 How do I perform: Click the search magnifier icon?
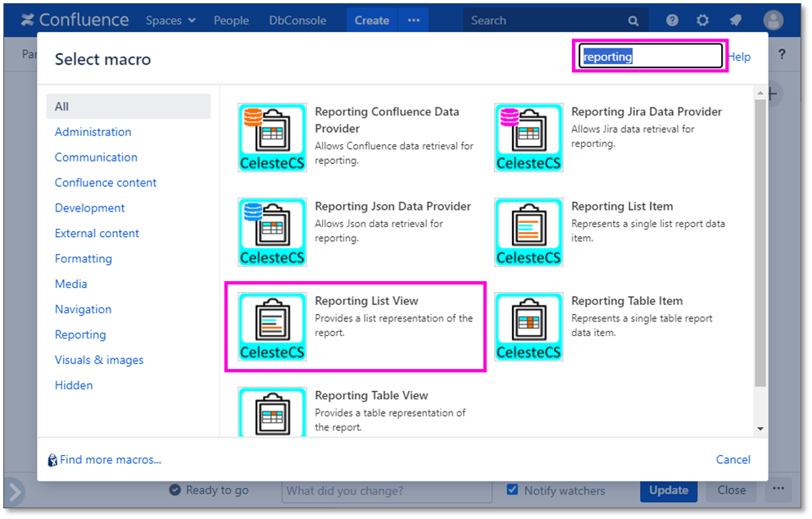click(633, 20)
